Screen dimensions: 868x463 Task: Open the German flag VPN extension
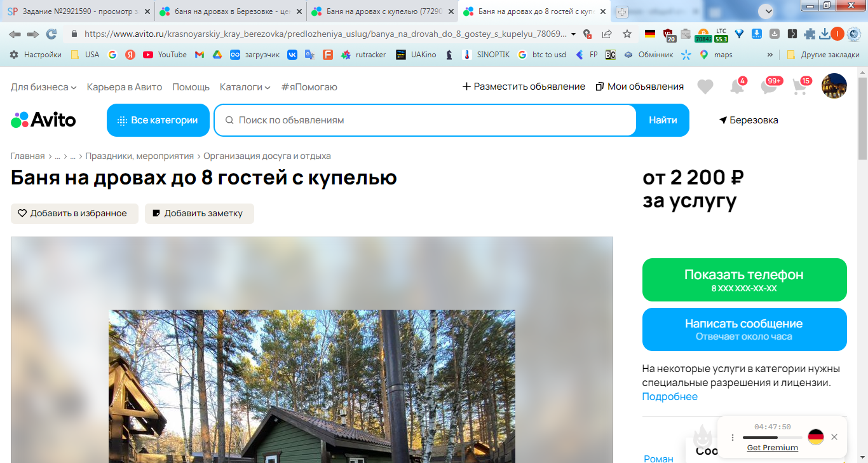(649, 34)
